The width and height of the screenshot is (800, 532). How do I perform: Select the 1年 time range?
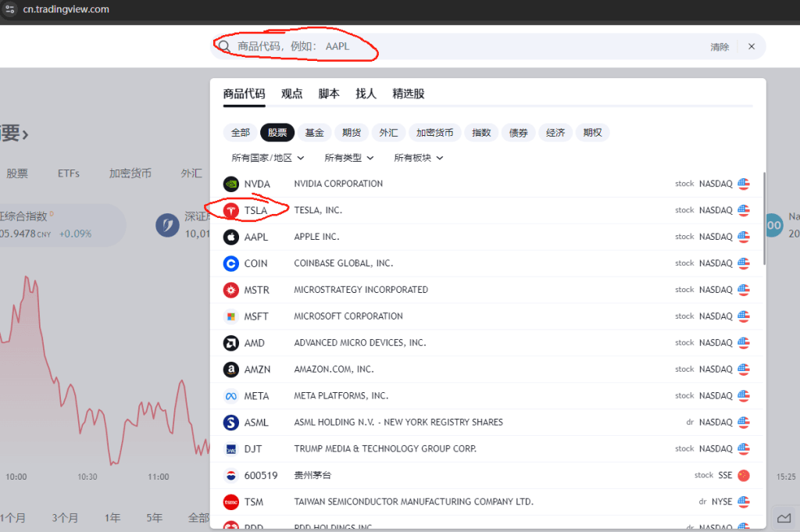pos(112,518)
